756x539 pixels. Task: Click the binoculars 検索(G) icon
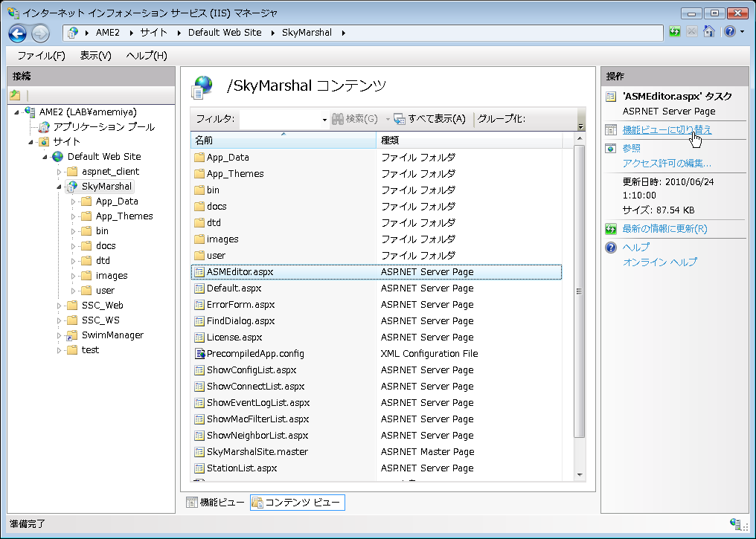pyautogui.click(x=338, y=118)
